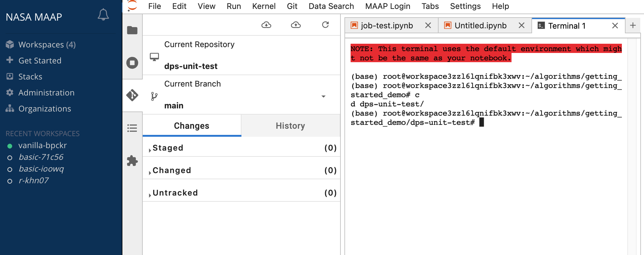Close the Terminal 1 tab
644x255 pixels.
615,26
